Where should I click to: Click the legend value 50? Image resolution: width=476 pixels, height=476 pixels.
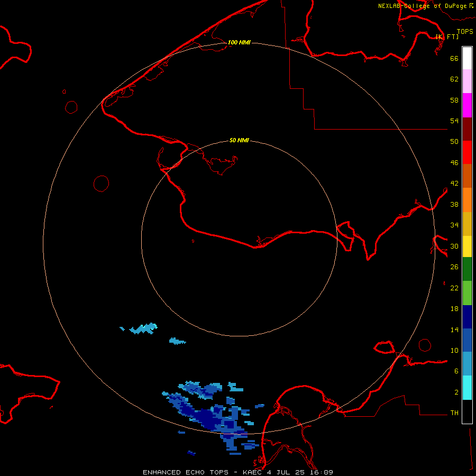tap(454, 141)
